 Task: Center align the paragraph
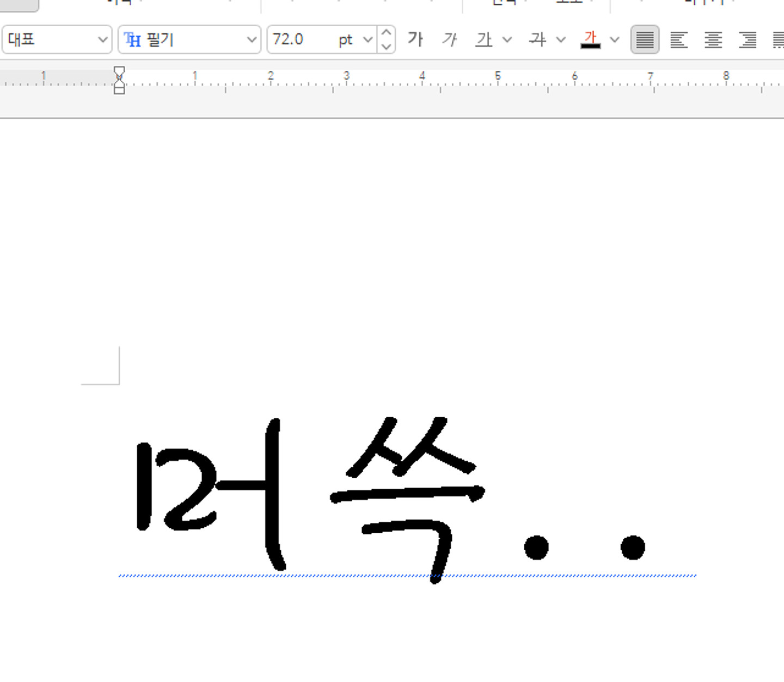[713, 39]
